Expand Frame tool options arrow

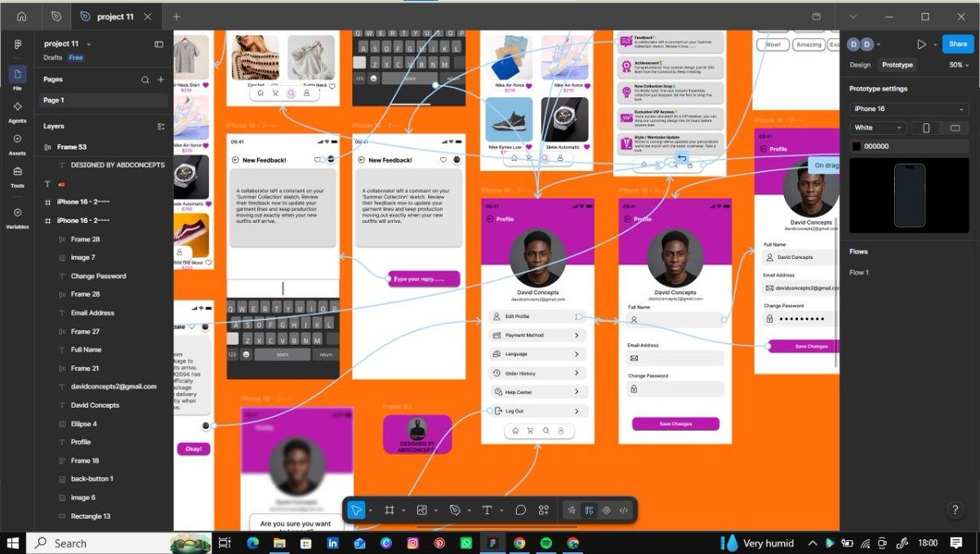403,511
